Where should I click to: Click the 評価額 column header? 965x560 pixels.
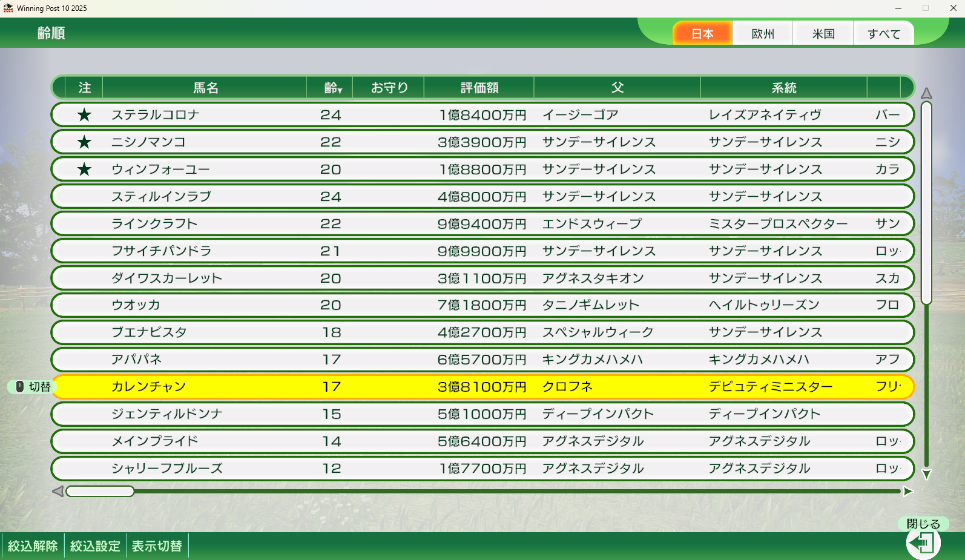(479, 88)
